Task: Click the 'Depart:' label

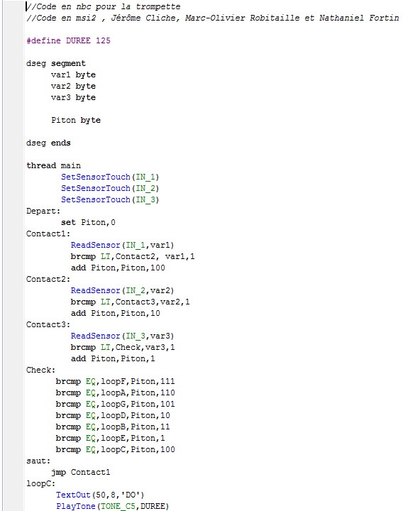Action: click(x=43, y=211)
